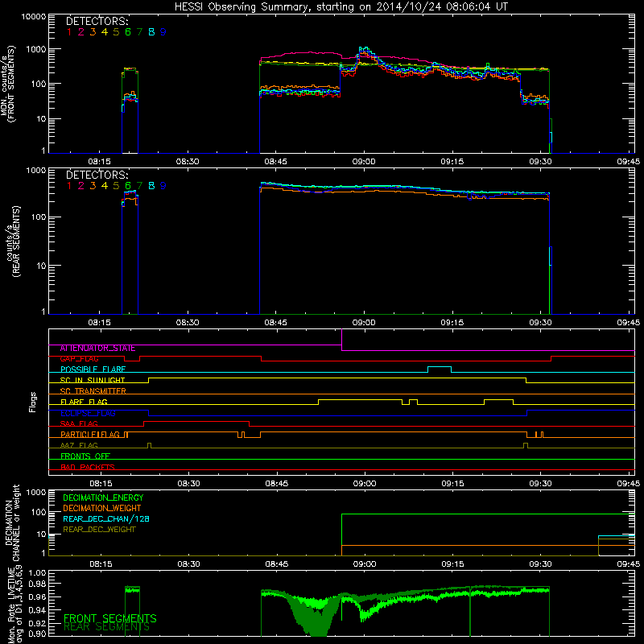Click the MON. counts/s (FRONT SEGMENTS) axis label
The width and height of the screenshot is (644, 644).
pyautogui.click(x=7, y=84)
